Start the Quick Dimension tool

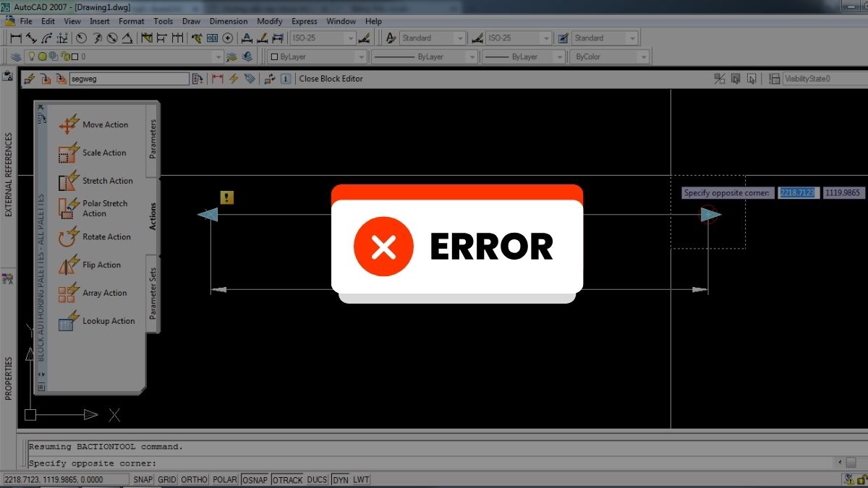147,38
